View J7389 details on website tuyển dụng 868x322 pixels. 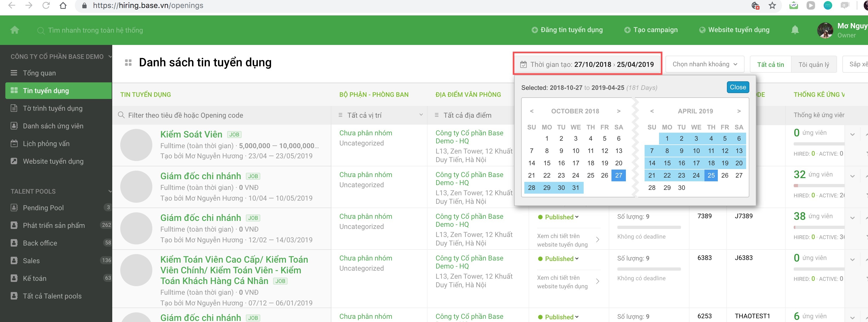tap(568, 240)
